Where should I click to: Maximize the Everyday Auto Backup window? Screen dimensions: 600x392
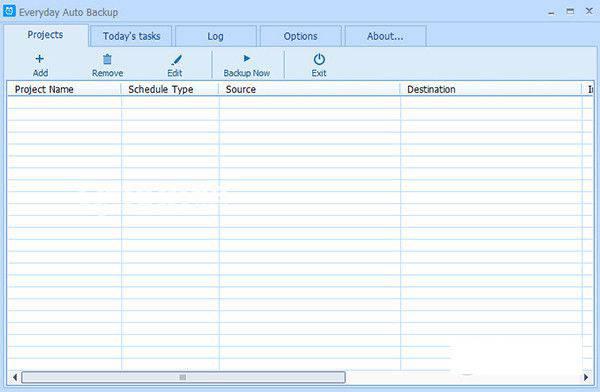[570, 11]
